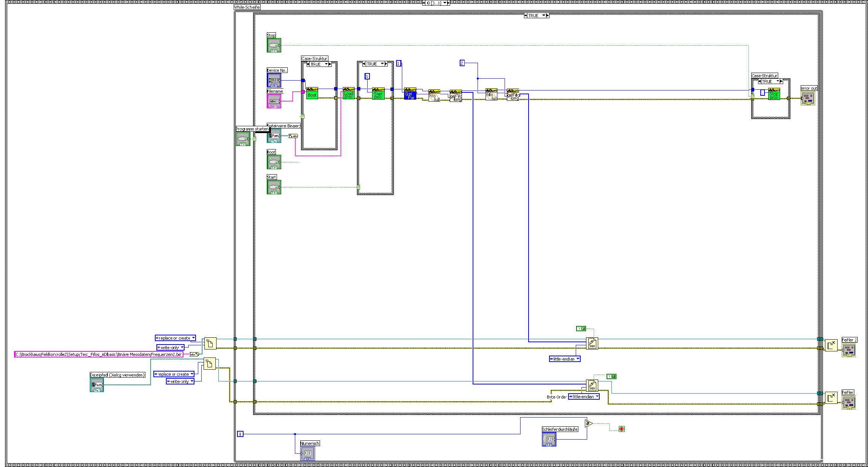This screenshot has height=467, width=868.
Task: Click the ADwin Boot VI node
Action: tap(312, 93)
